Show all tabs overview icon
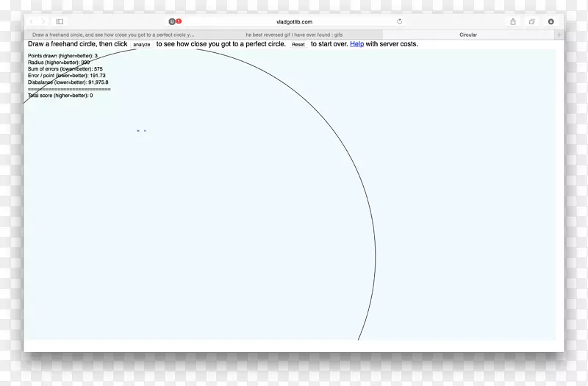This screenshot has height=386, width=588. [531, 22]
